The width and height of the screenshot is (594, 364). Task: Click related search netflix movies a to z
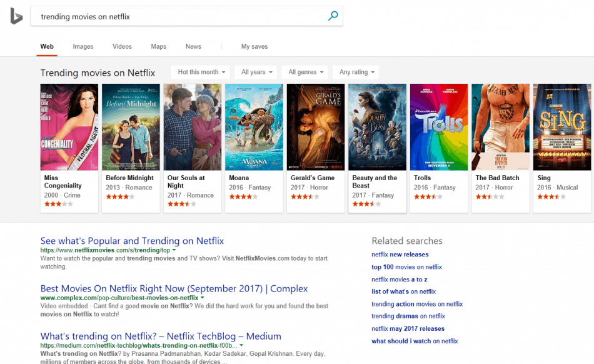pyautogui.click(x=400, y=280)
